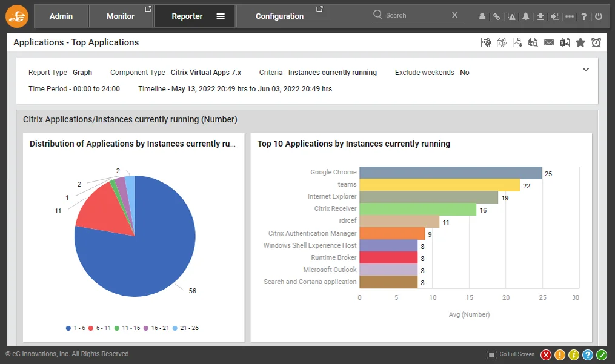Click the PDF with chain link icon

[x=501, y=42]
